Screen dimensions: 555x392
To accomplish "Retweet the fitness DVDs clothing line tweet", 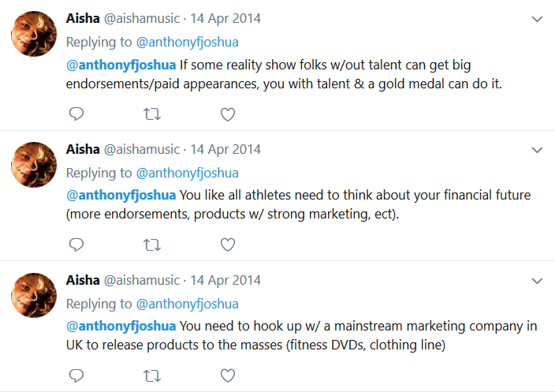I will click(152, 375).
